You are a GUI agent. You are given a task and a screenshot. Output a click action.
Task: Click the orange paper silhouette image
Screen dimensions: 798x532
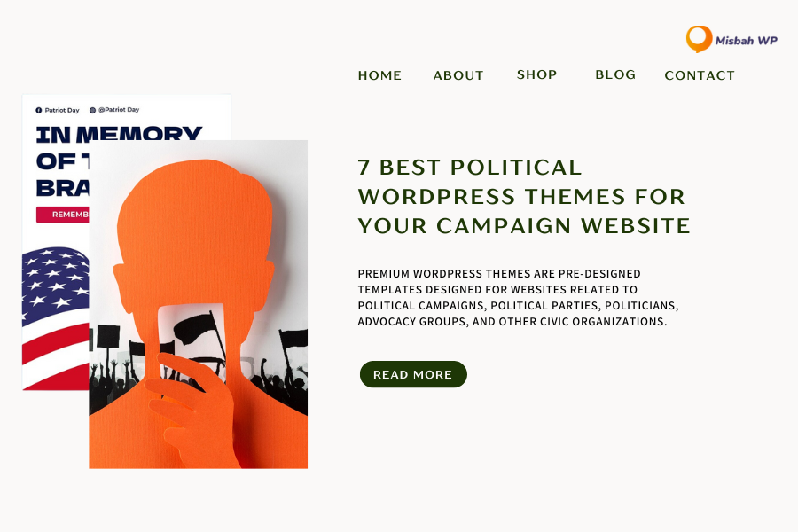198,304
